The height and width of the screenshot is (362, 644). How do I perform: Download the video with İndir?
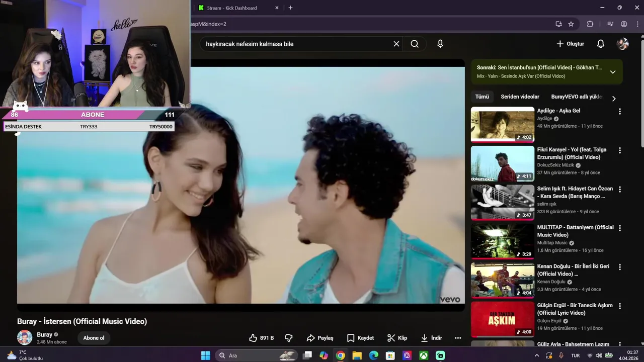(x=431, y=338)
